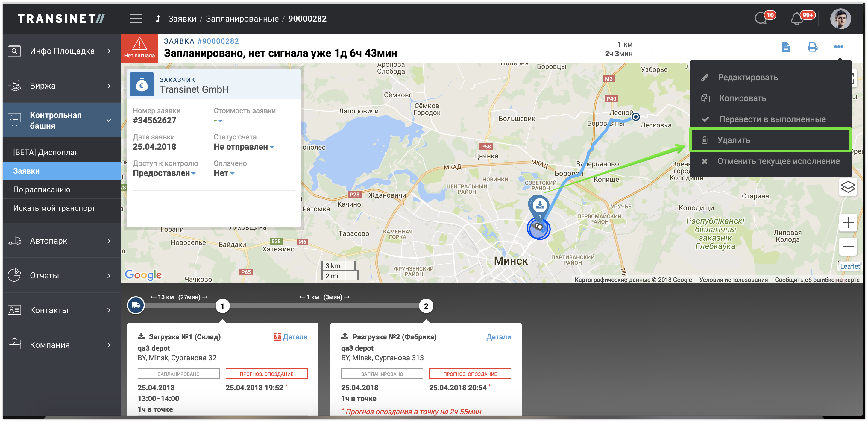Viewport: 868px width, 422px height.
Task: Open the 'Статус счета' Не отправлен dropdown
Action: (244, 147)
